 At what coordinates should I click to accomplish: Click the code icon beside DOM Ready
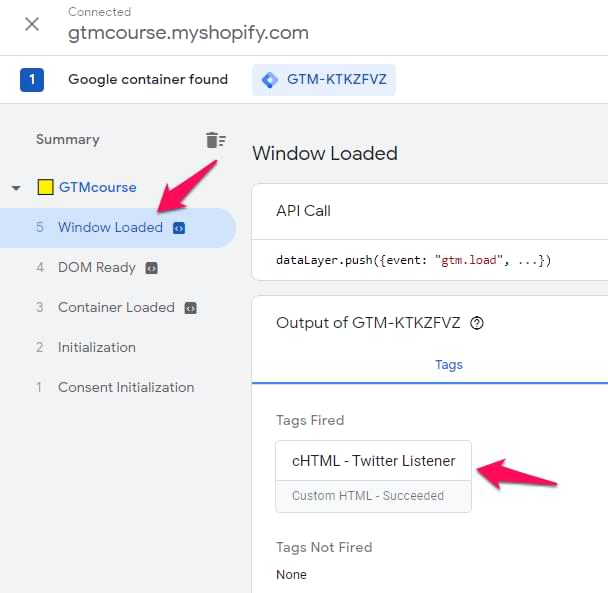pos(151,268)
